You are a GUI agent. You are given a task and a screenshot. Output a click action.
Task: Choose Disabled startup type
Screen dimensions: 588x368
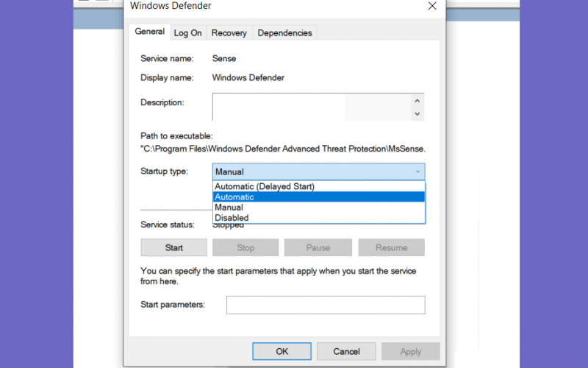(x=318, y=218)
